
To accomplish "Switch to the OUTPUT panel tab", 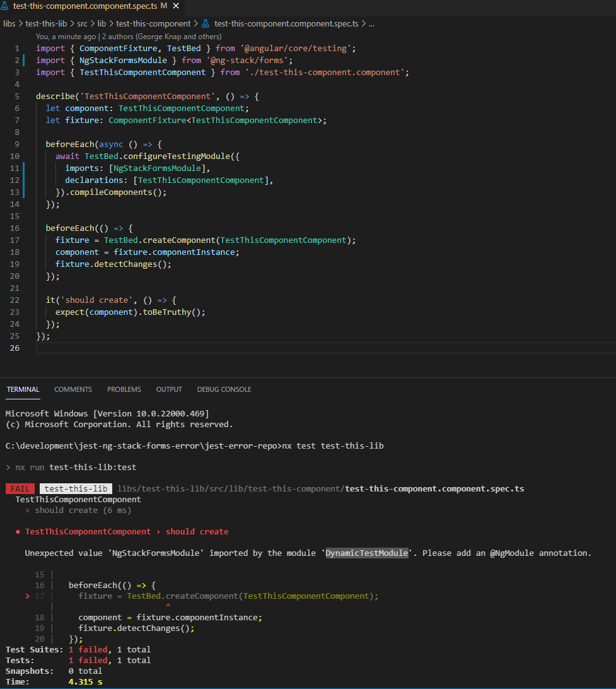I will pyautogui.click(x=169, y=389).
